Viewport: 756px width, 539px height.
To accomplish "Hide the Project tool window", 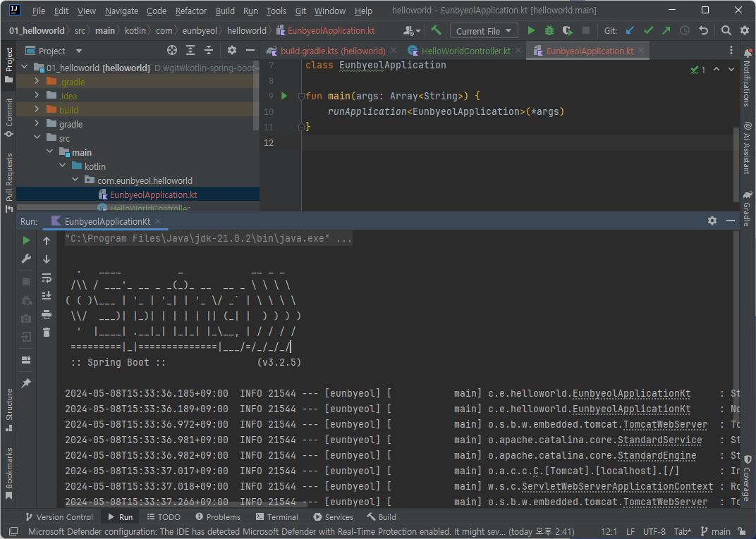I will 250,51.
